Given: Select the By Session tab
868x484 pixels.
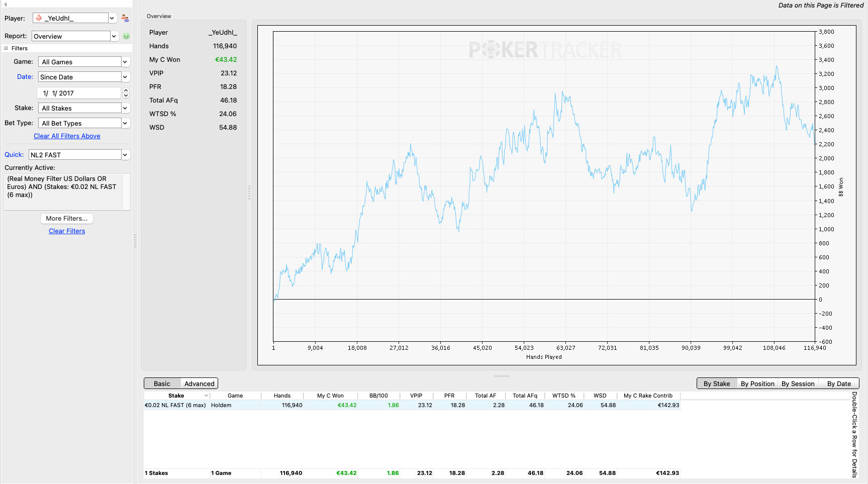Looking at the screenshot, I should click(798, 383).
